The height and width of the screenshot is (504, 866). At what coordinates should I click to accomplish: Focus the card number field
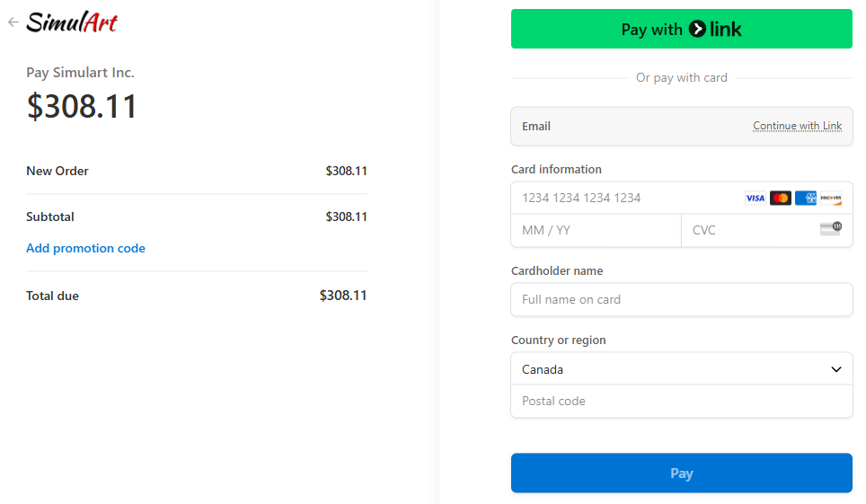tap(620, 198)
